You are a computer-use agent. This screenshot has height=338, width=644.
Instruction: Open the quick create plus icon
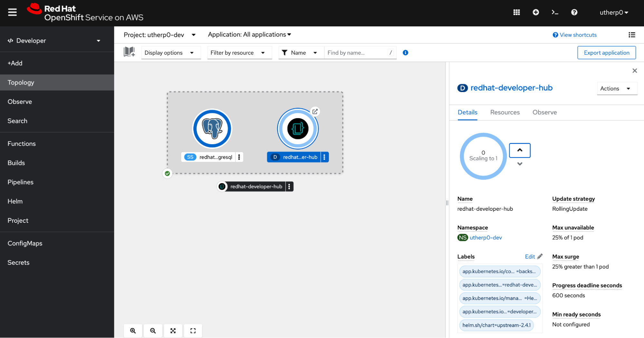(536, 12)
